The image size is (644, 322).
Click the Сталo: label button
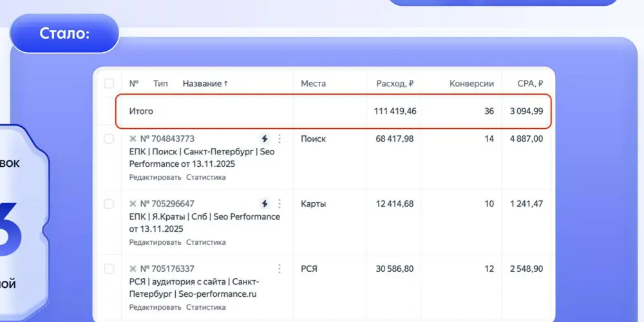click(64, 33)
